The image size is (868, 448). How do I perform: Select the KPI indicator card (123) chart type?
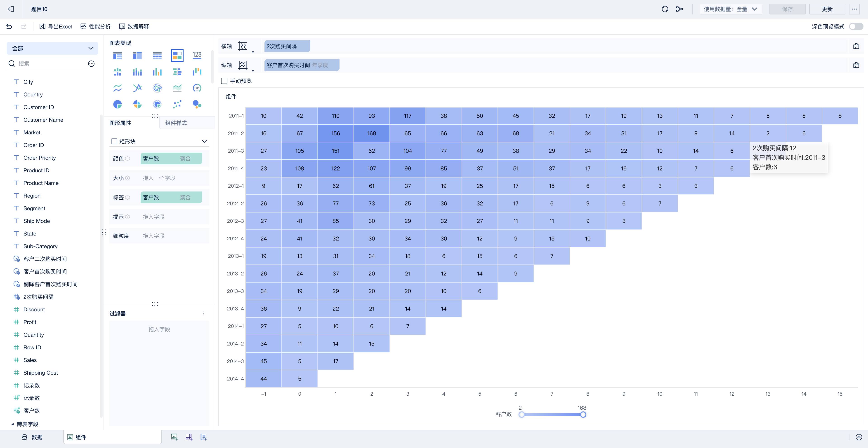197,55
